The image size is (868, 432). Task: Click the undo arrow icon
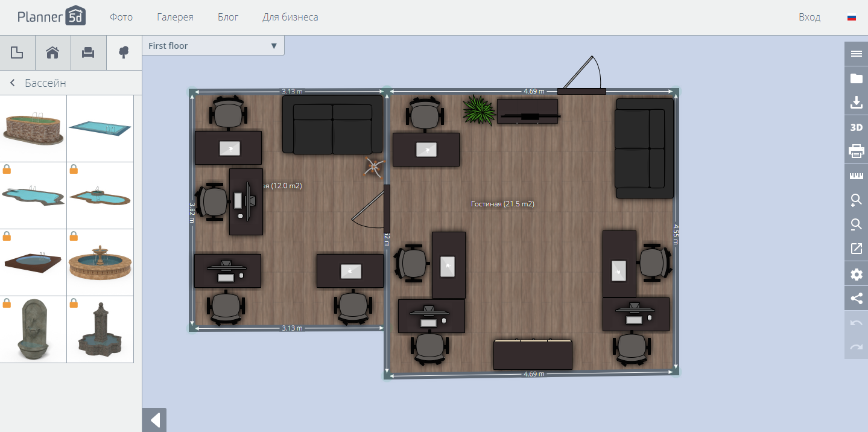point(856,323)
